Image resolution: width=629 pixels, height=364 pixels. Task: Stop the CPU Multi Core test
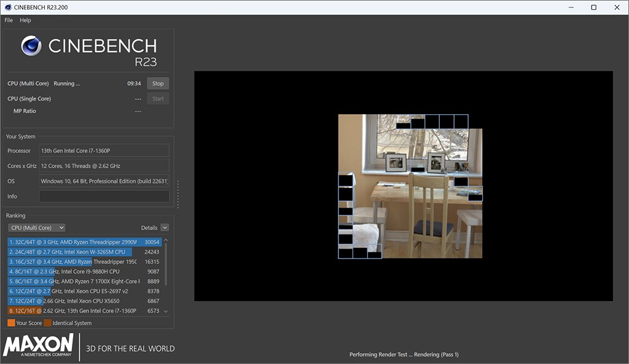pos(158,83)
